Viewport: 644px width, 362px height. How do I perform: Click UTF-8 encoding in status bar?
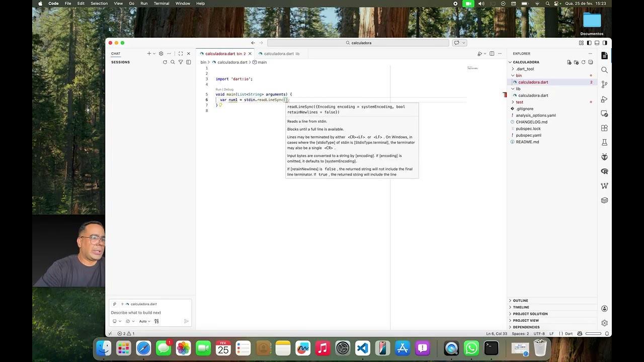pos(539,334)
